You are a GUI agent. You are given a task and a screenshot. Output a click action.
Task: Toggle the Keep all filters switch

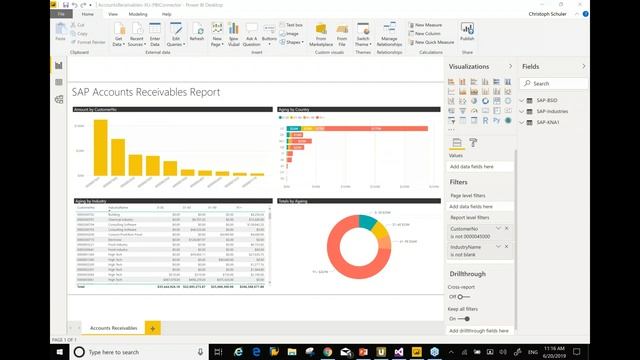(464, 319)
